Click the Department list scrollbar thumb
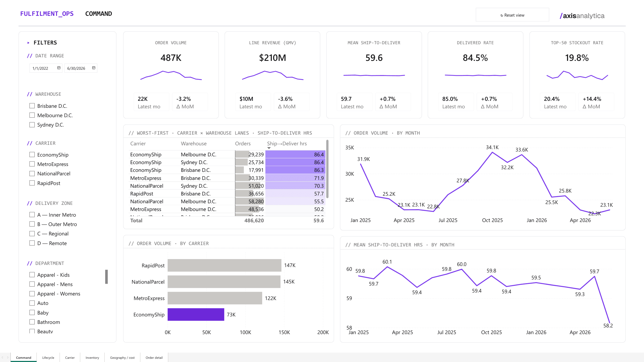 coord(107,277)
